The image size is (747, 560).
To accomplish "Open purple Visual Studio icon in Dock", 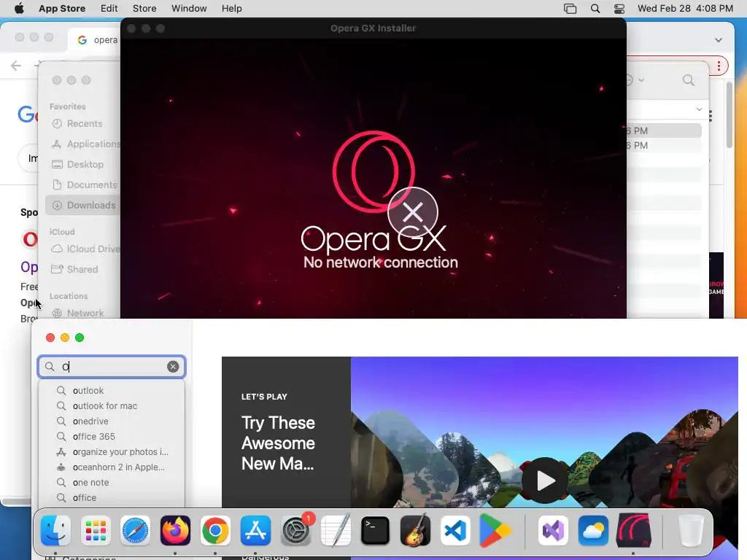I will click(553, 531).
